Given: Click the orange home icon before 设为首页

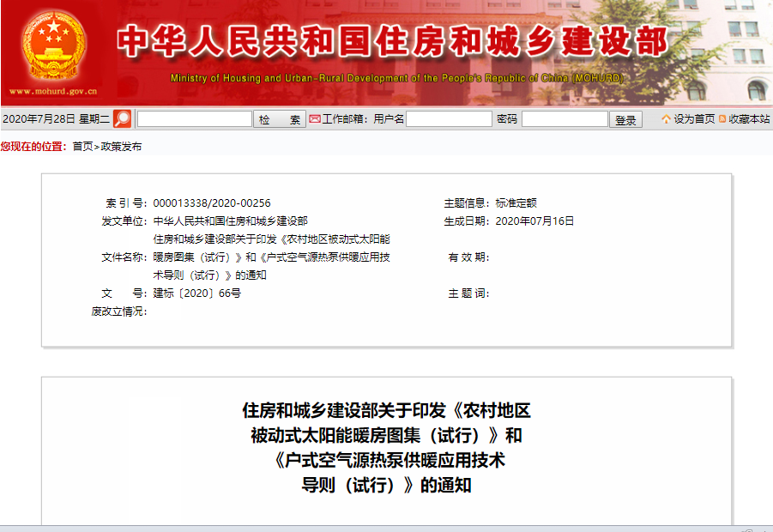Looking at the screenshot, I should pos(665,118).
